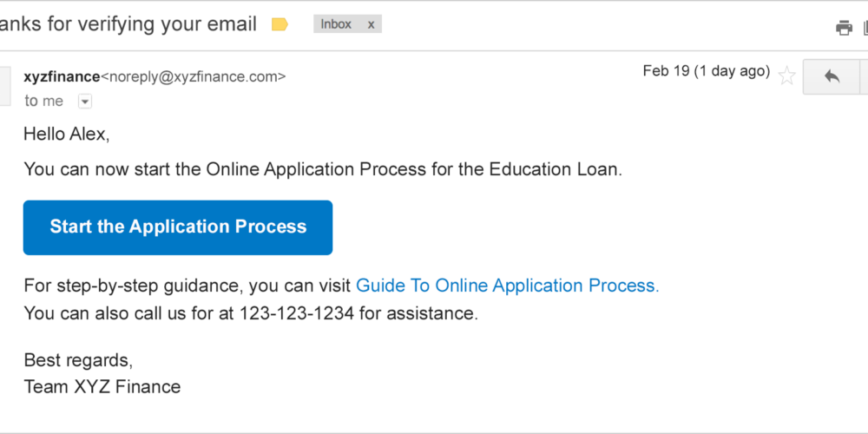The image size is (868, 434).
Task: Click sender name xyzfinance
Action: tap(62, 76)
